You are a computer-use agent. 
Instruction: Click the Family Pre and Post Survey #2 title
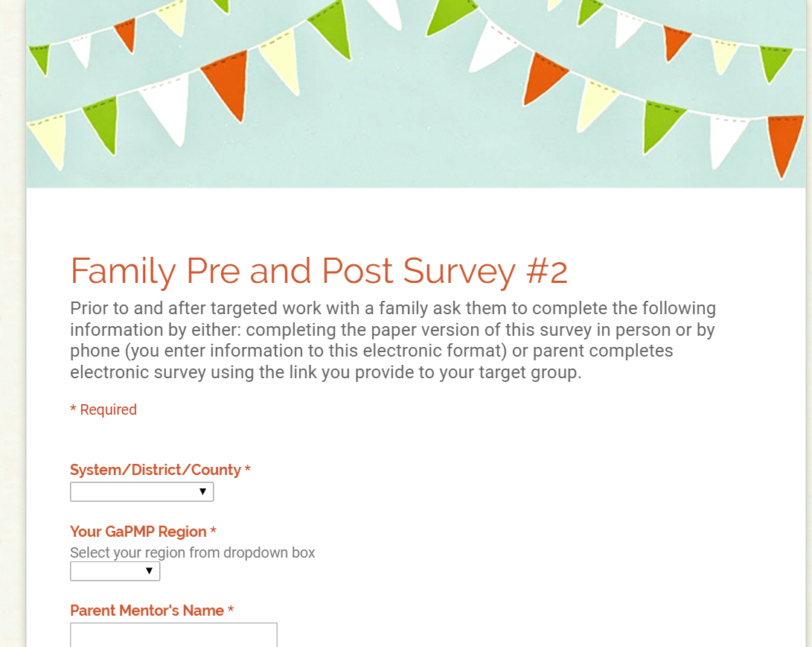pos(319,271)
